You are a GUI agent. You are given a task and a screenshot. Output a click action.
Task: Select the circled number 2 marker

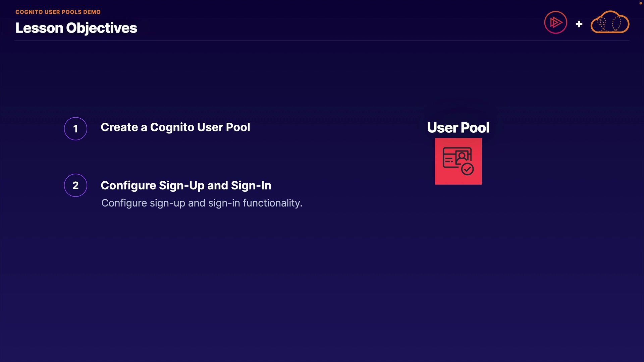click(x=75, y=185)
